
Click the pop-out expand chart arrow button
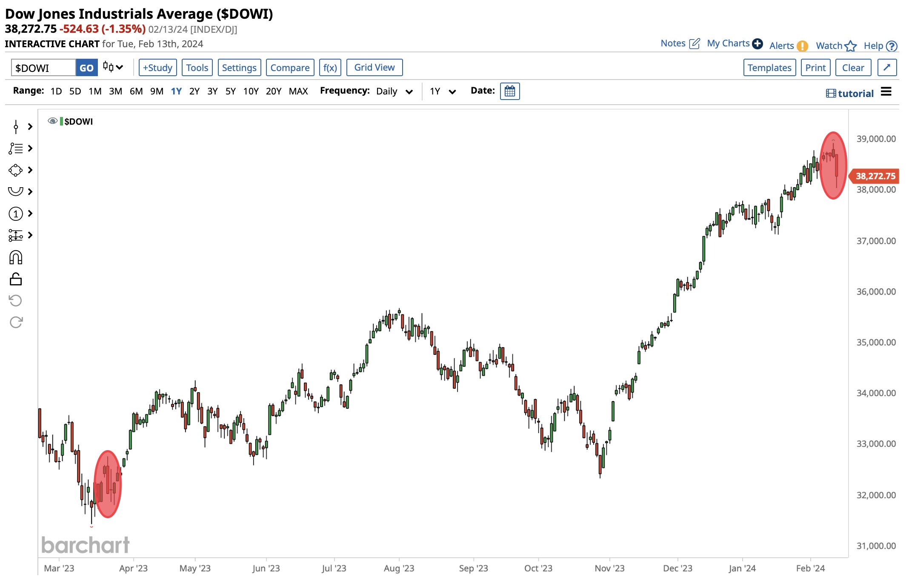(x=887, y=68)
